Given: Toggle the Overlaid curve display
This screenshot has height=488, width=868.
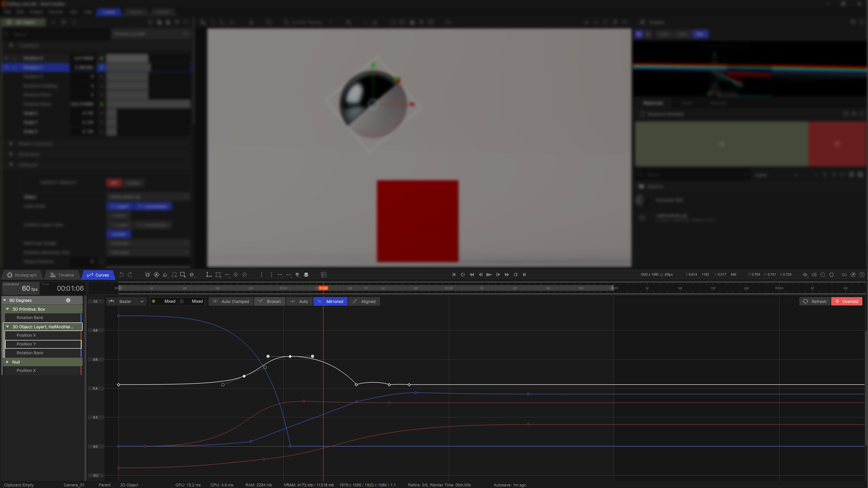Looking at the screenshot, I should (x=846, y=302).
